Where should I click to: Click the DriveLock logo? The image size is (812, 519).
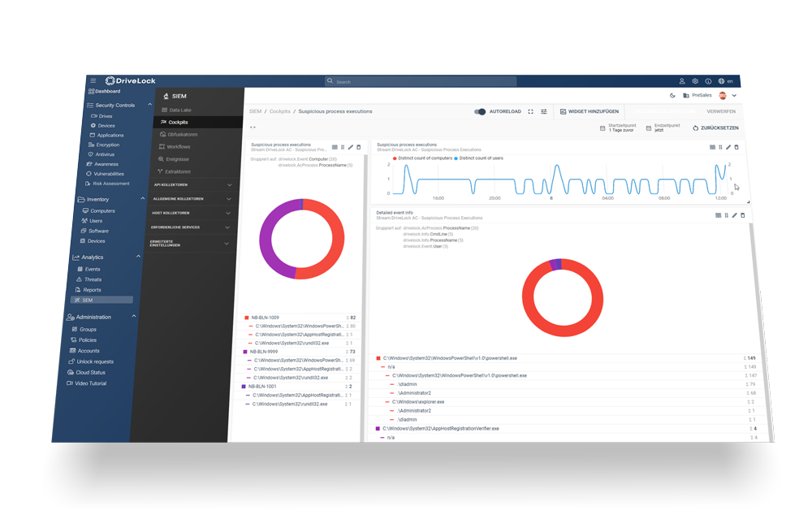(131, 80)
